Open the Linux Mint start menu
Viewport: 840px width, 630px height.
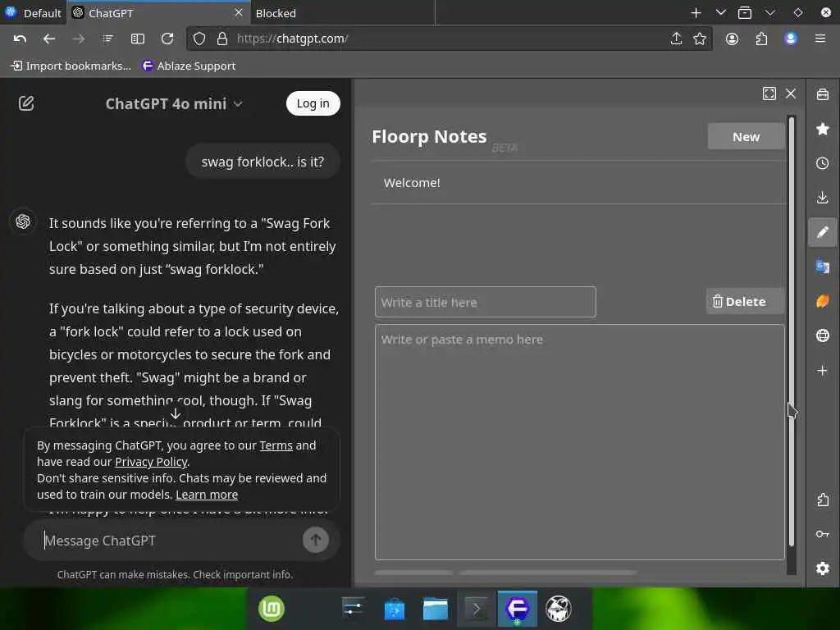(x=272, y=609)
